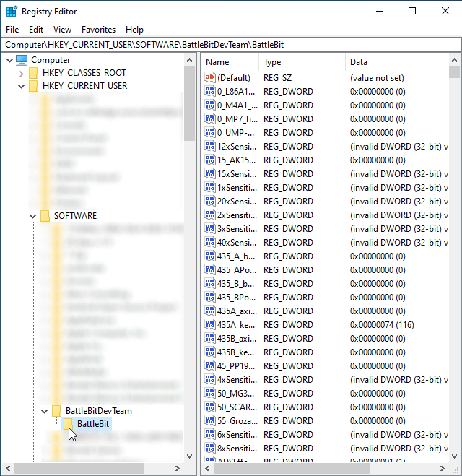This screenshot has height=476, width=462.
Task: Click the 12xSensi DWORD value icon
Action: point(210,147)
